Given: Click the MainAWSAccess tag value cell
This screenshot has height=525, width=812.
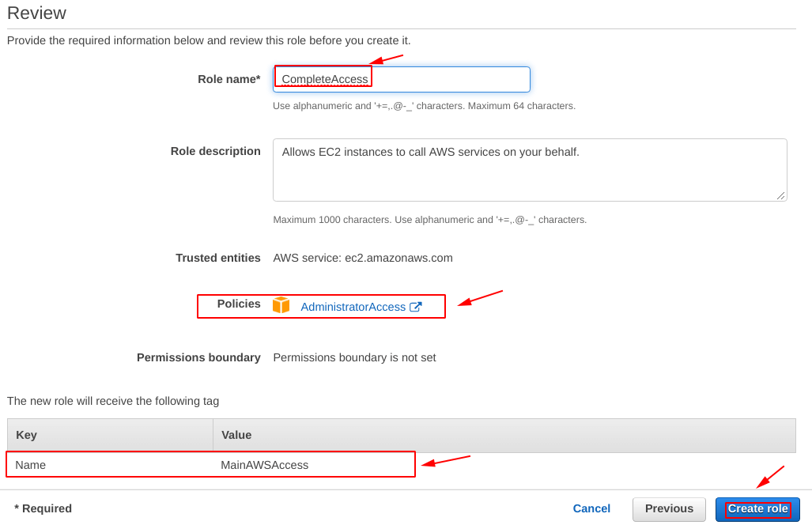Looking at the screenshot, I should 264,465.
